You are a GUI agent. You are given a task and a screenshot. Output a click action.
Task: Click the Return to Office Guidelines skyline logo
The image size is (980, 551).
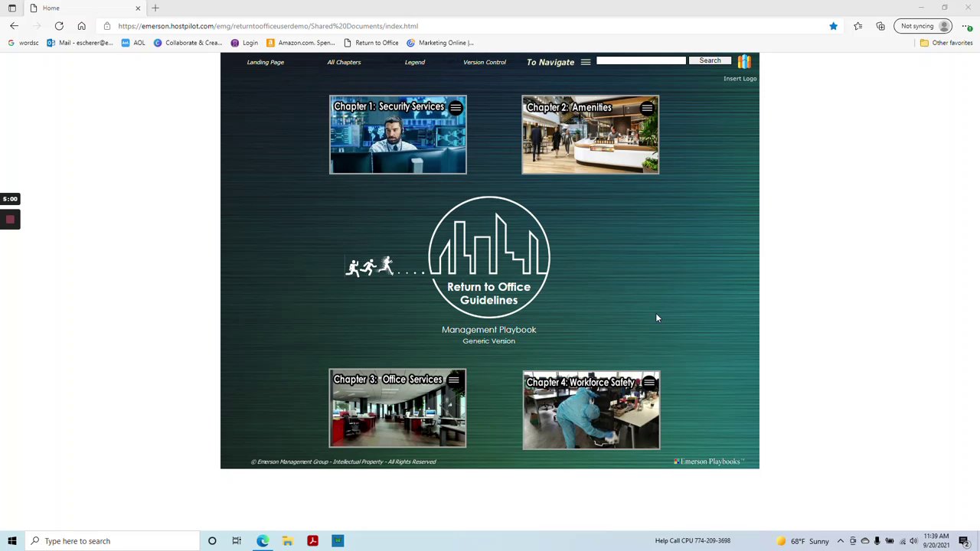tap(489, 257)
